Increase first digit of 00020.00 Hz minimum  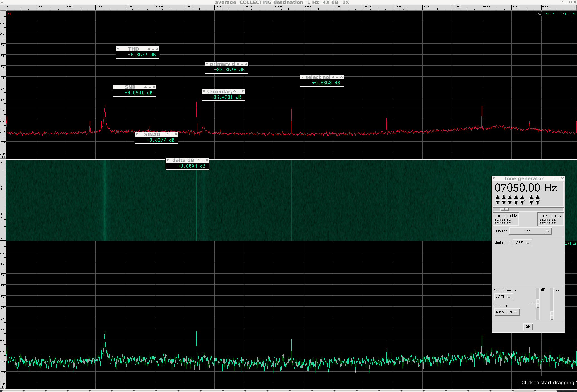[x=496, y=220]
